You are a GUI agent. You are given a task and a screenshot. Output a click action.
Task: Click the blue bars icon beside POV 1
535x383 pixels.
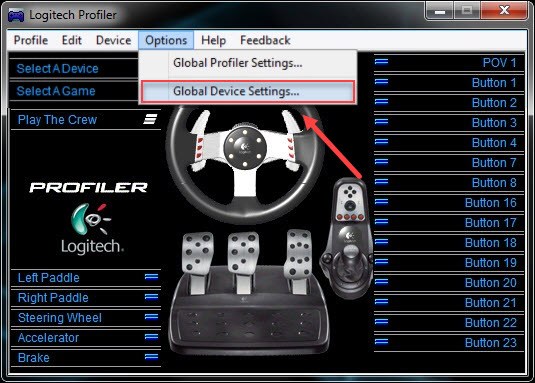point(381,62)
